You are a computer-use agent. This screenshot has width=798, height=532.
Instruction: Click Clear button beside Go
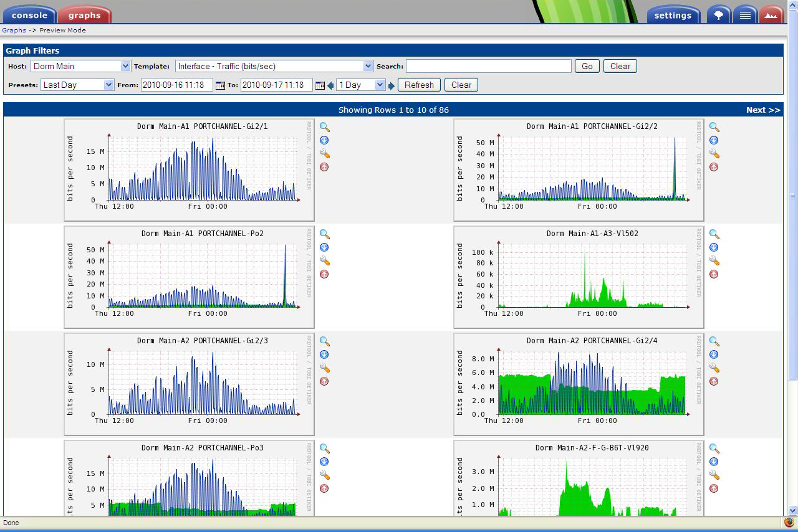click(x=620, y=66)
